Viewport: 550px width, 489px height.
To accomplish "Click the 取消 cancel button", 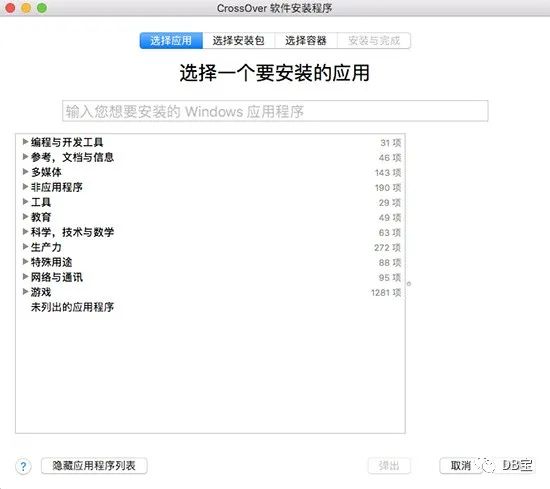I will coord(461,466).
